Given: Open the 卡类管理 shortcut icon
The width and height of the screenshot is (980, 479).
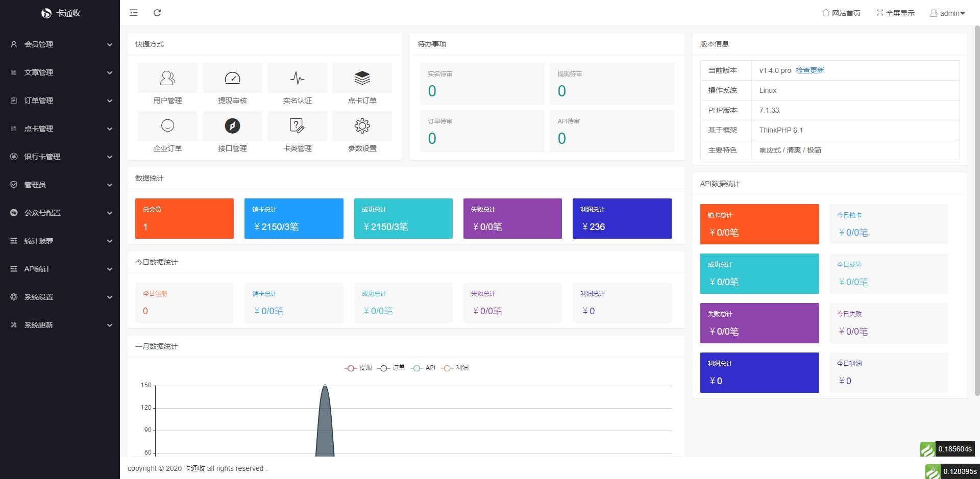Looking at the screenshot, I should (x=297, y=126).
